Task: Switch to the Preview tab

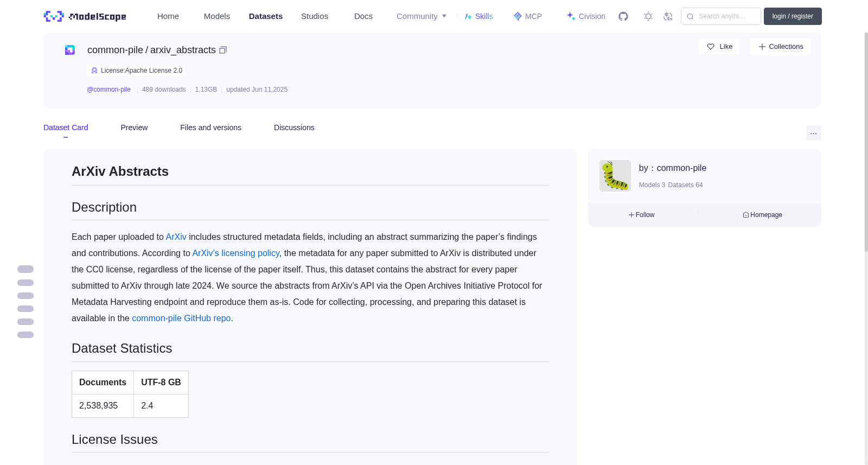Action: pyautogui.click(x=134, y=128)
